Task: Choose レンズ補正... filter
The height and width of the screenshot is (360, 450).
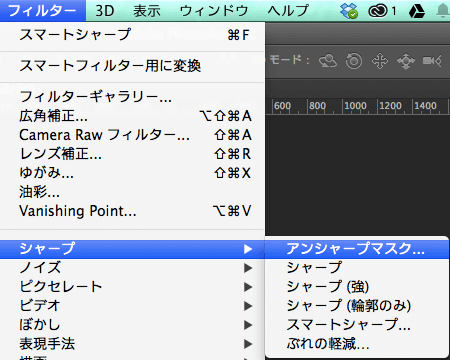Action: [x=133, y=154]
